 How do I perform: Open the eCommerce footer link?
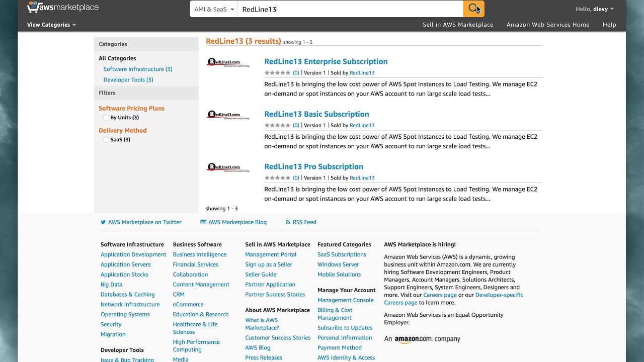(188, 305)
